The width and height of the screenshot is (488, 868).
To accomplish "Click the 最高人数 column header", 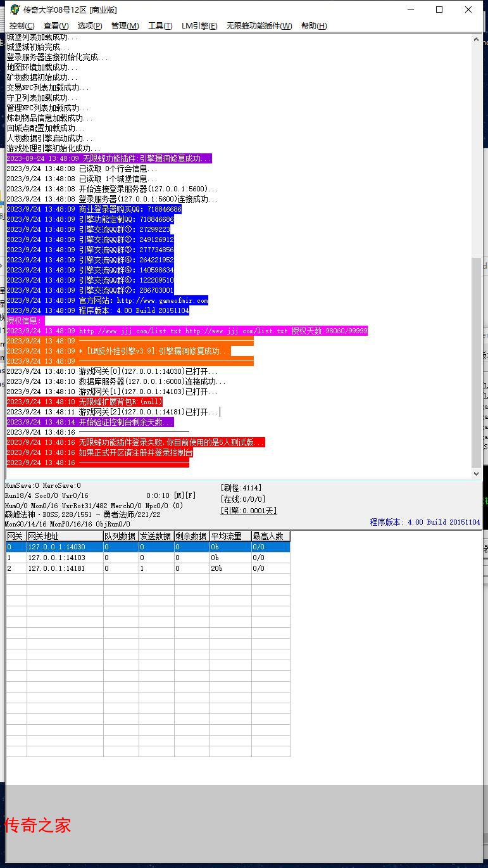I will point(270,536).
